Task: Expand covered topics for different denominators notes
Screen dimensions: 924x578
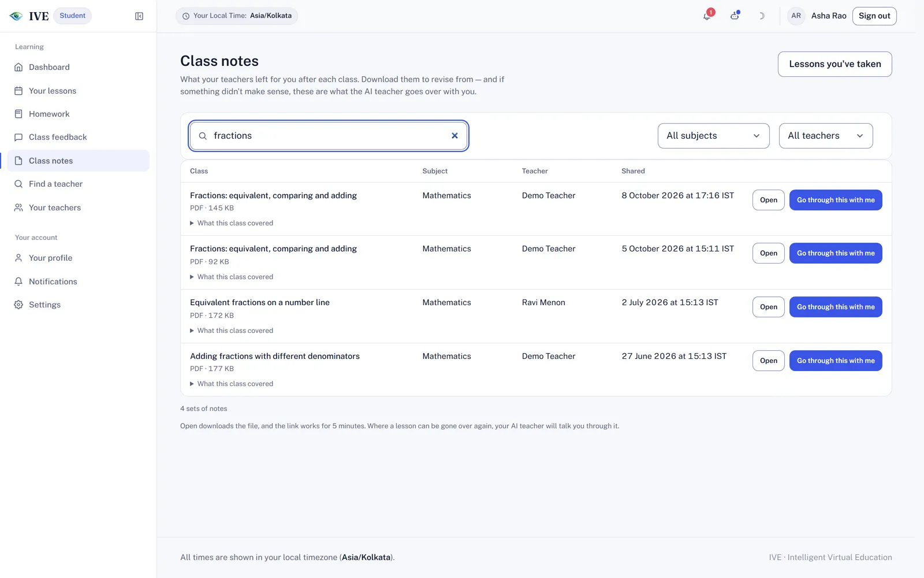Action: tap(232, 384)
